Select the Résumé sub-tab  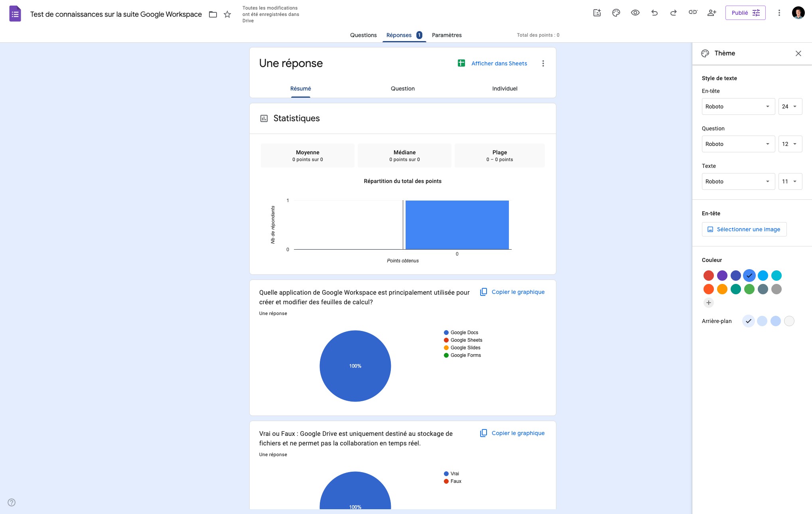click(301, 89)
